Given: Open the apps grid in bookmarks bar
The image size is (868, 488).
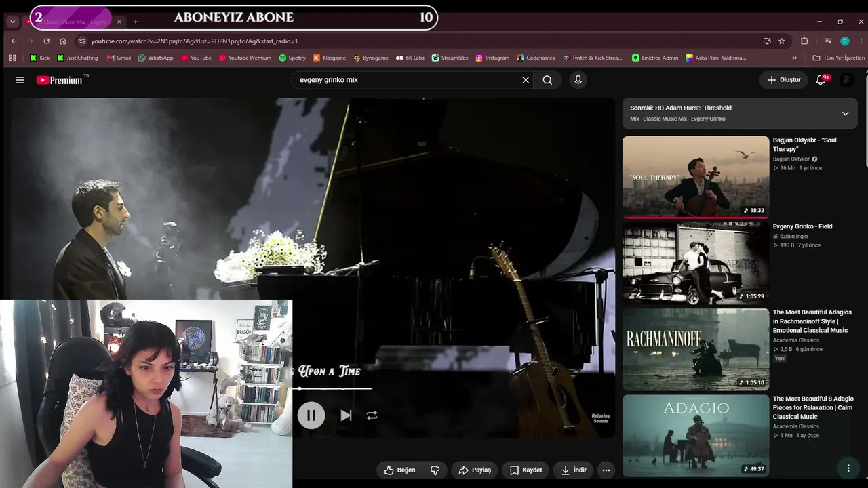Looking at the screenshot, I should (12, 58).
